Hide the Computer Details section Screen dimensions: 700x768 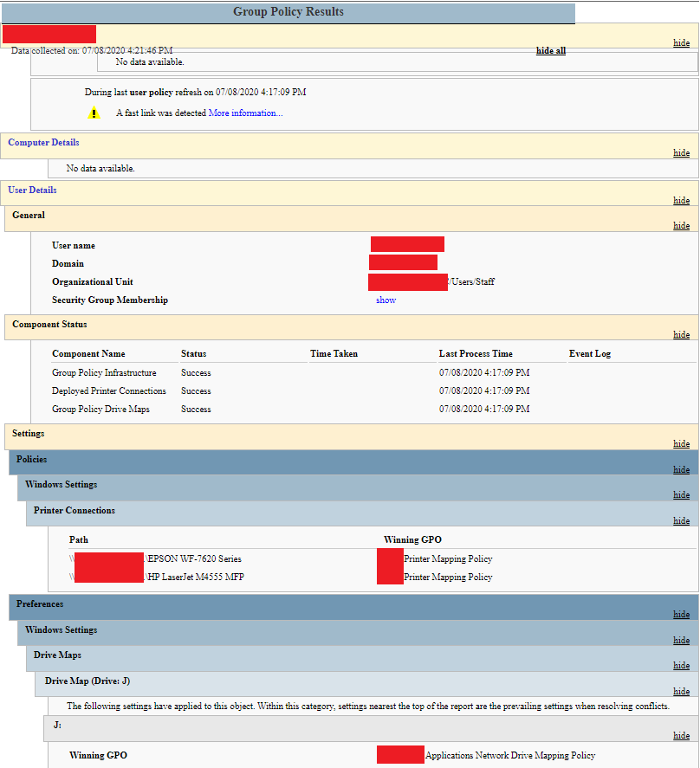681,152
